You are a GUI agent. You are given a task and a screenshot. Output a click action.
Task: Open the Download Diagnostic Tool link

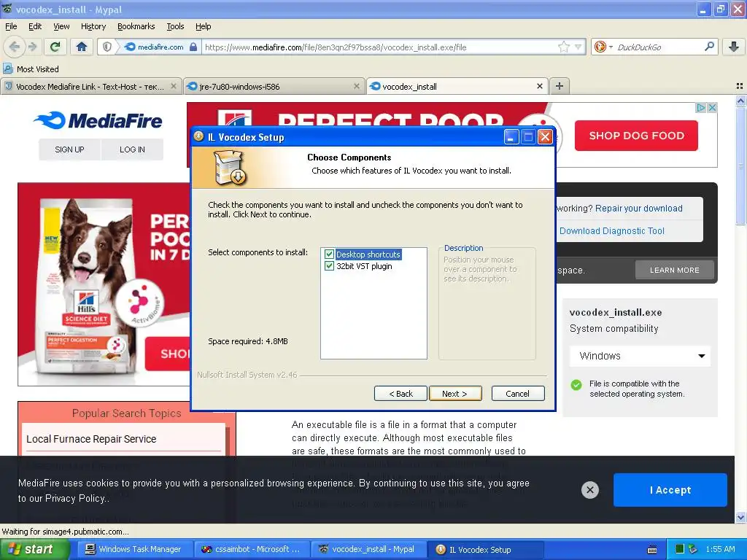pyautogui.click(x=612, y=231)
